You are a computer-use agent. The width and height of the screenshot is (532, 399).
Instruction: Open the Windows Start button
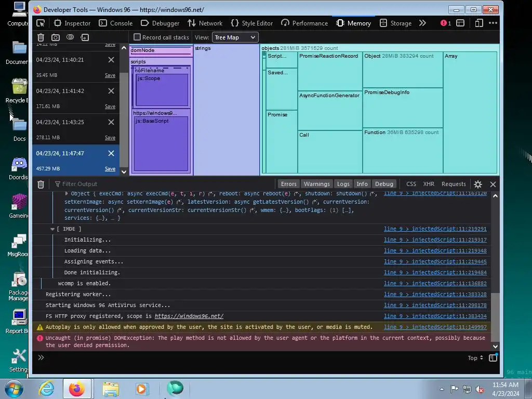click(14, 389)
